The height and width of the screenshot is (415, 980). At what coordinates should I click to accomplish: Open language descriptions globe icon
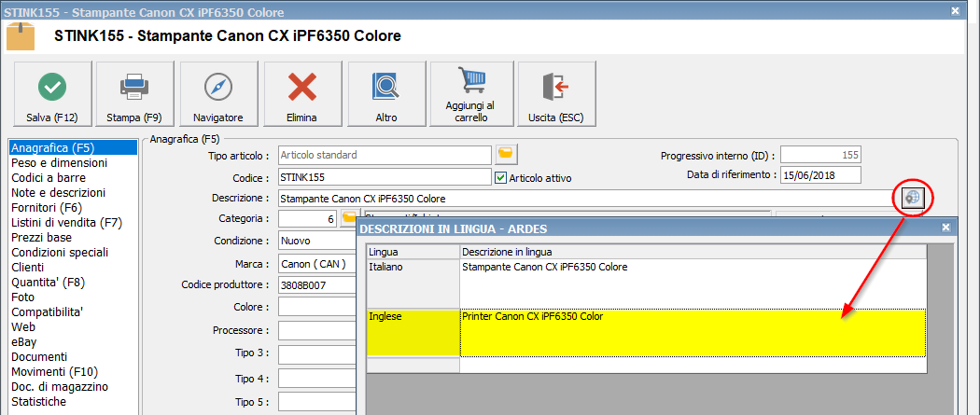[x=913, y=199]
